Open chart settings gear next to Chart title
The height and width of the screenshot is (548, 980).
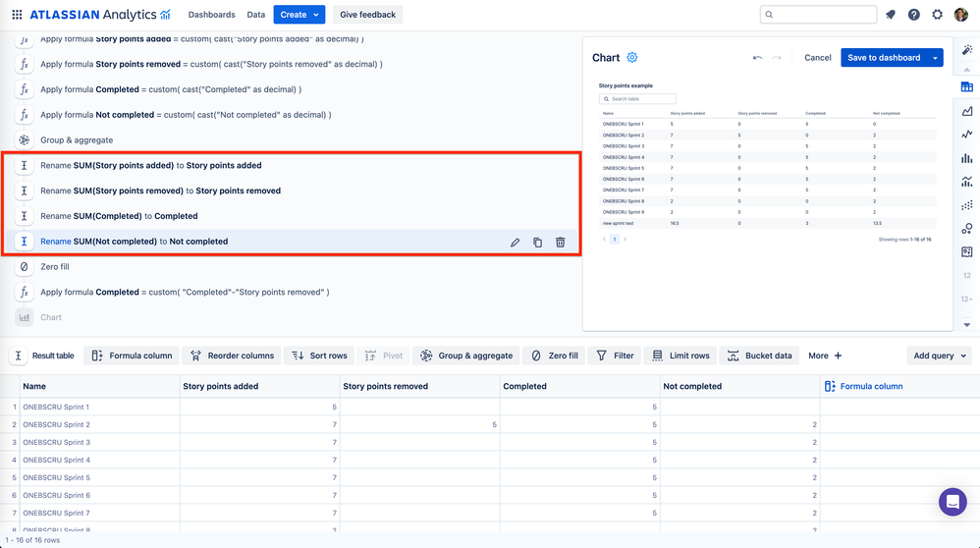click(631, 58)
